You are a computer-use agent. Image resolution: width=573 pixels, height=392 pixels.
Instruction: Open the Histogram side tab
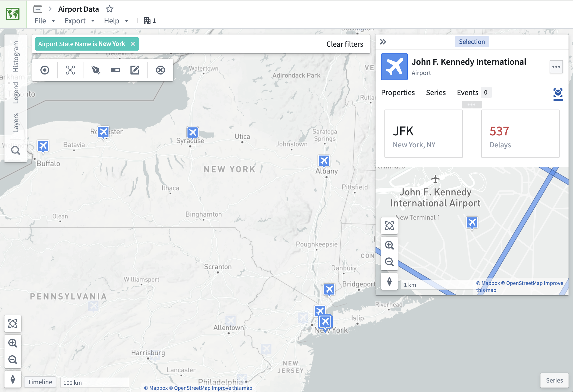pos(16,56)
